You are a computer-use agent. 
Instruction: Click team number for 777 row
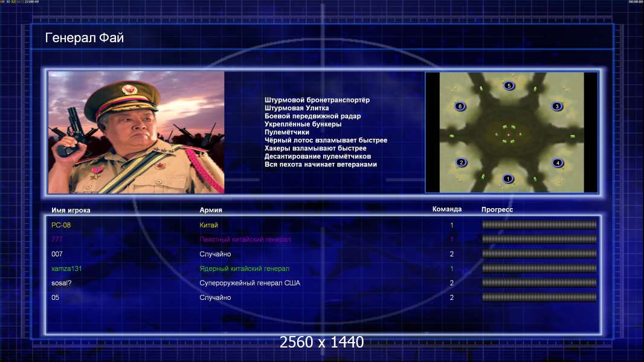click(x=452, y=240)
